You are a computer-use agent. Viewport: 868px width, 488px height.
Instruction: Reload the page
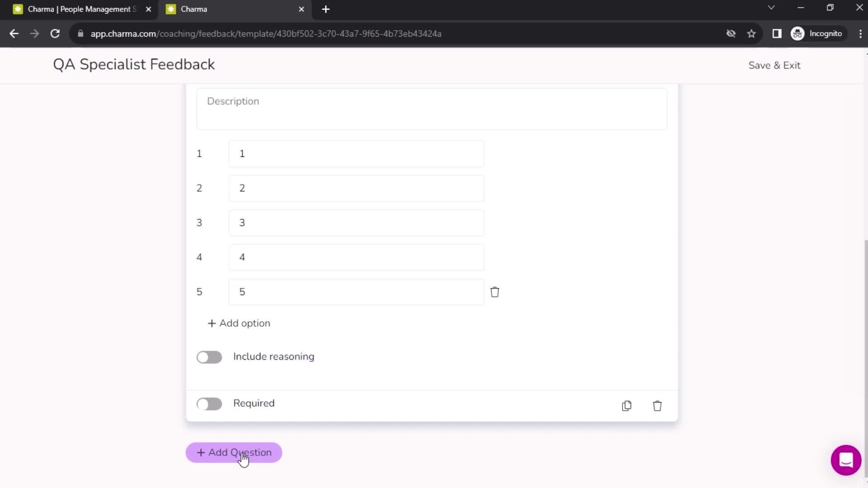tap(55, 33)
